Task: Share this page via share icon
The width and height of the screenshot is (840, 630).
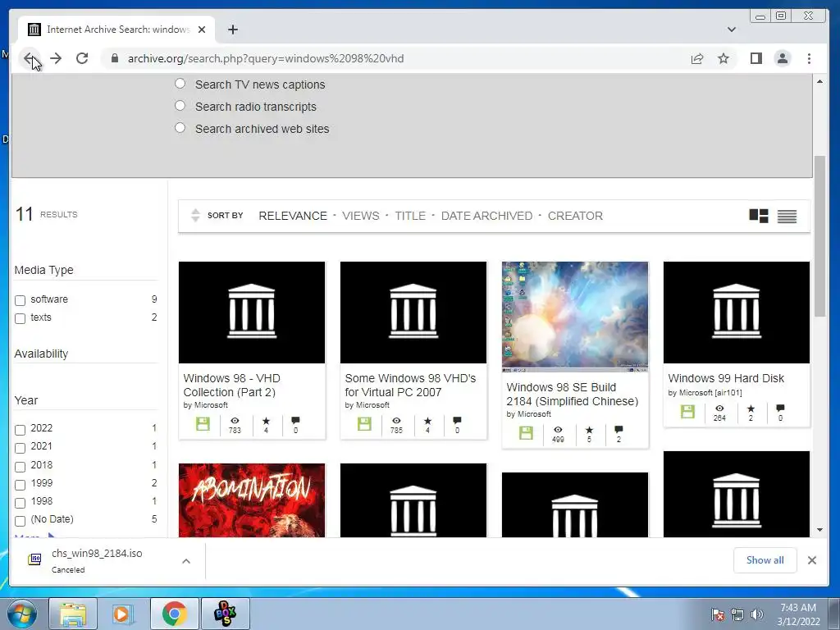Action: pos(697,58)
